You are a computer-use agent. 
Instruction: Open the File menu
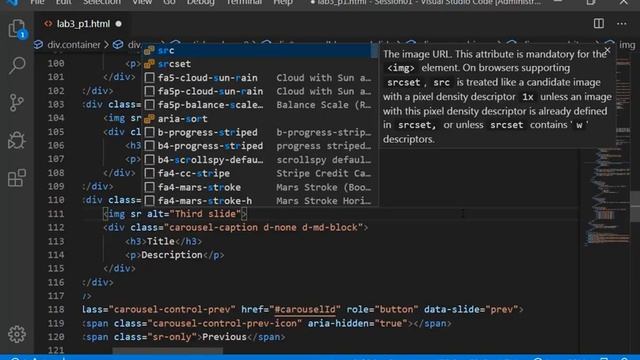tap(37, 2)
